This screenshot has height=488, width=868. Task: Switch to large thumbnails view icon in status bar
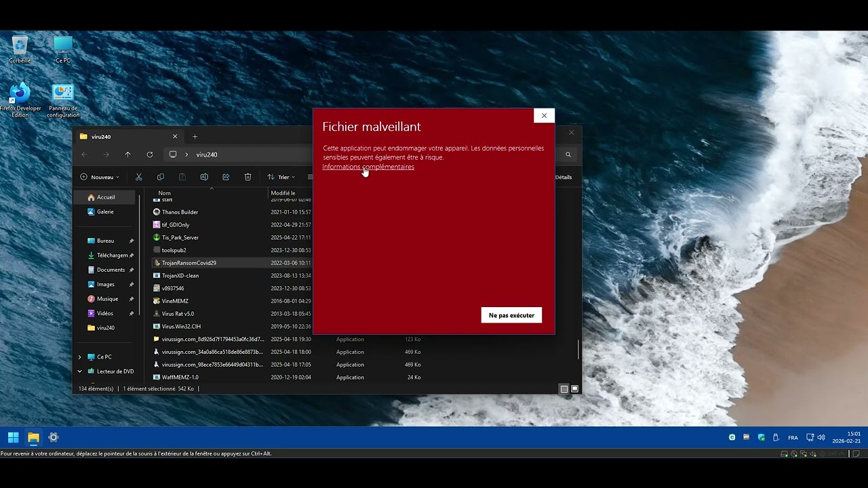point(574,389)
